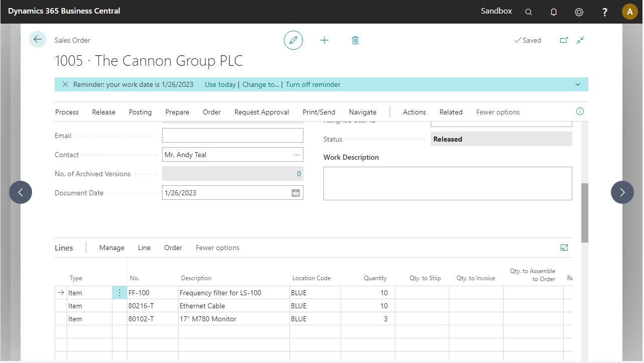Viewport: 644px width, 363px height.
Task: Open the No. of Archived Versions value 0
Action: (x=299, y=174)
